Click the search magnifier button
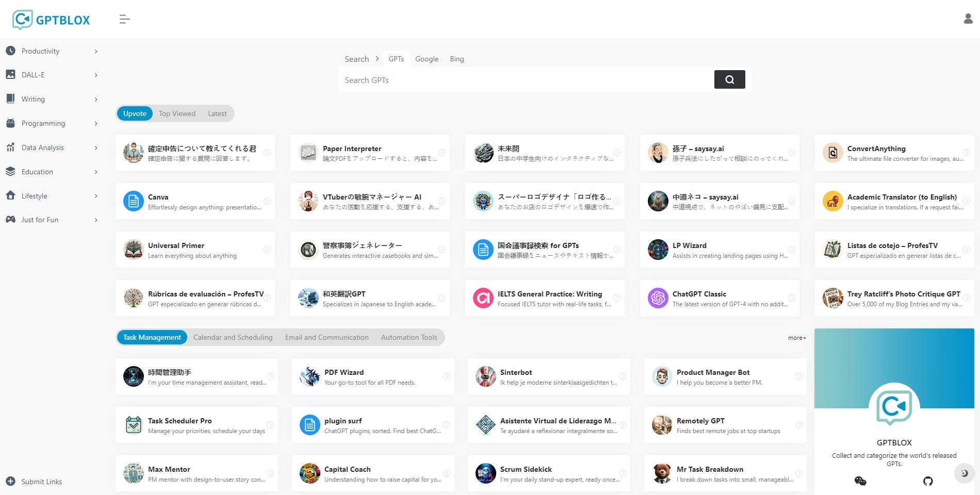 pos(729,79)
